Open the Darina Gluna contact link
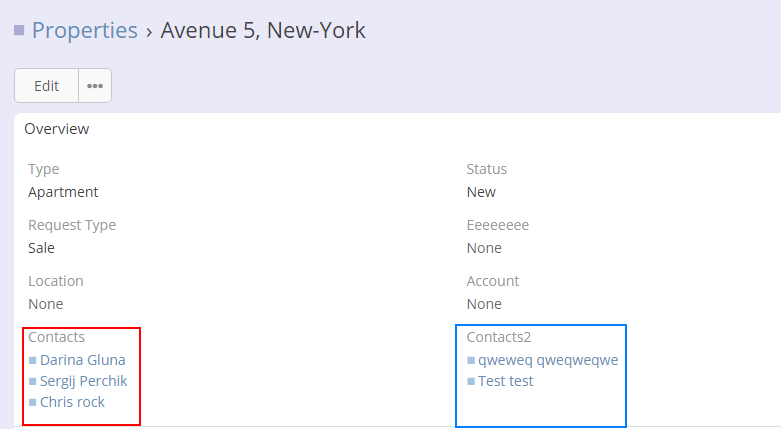 pos(83,360)
